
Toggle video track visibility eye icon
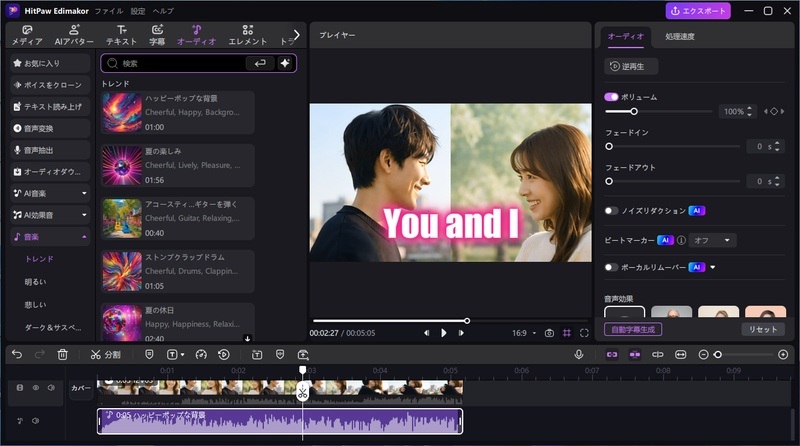(x=36, y=388)
